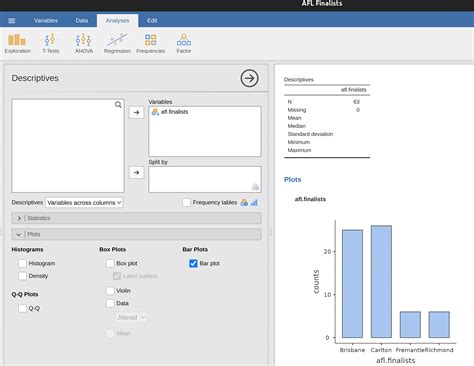Click nominal icon beside afl.finalists variable
Screen dimensions: 474x366
pos(155,112)
